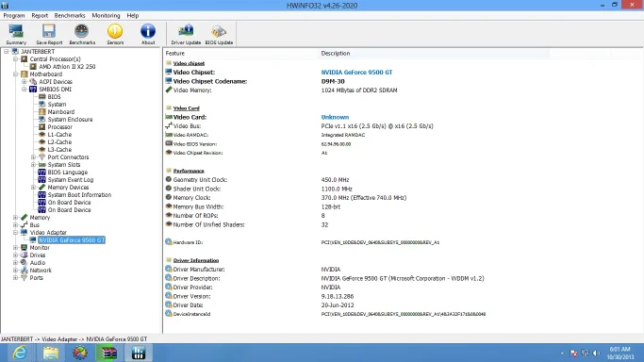Select the BIOS Language tree entry
Image resolution: width=644 pixels, height=362 pixels.
pyautogui.click(x=68, y=173)
